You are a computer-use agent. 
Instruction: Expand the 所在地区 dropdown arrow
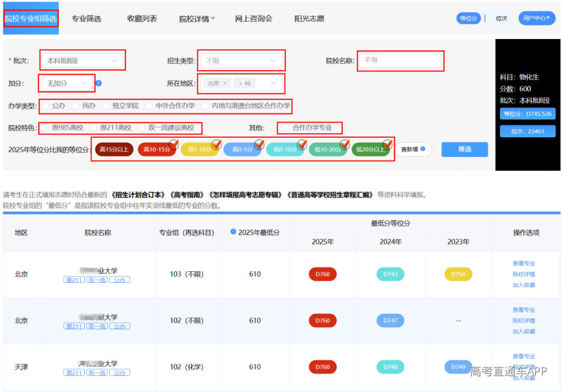click(x=274, y=83)
